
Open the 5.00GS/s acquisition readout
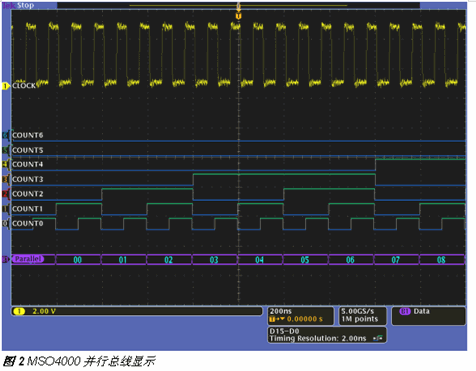[x=362, y=315]
